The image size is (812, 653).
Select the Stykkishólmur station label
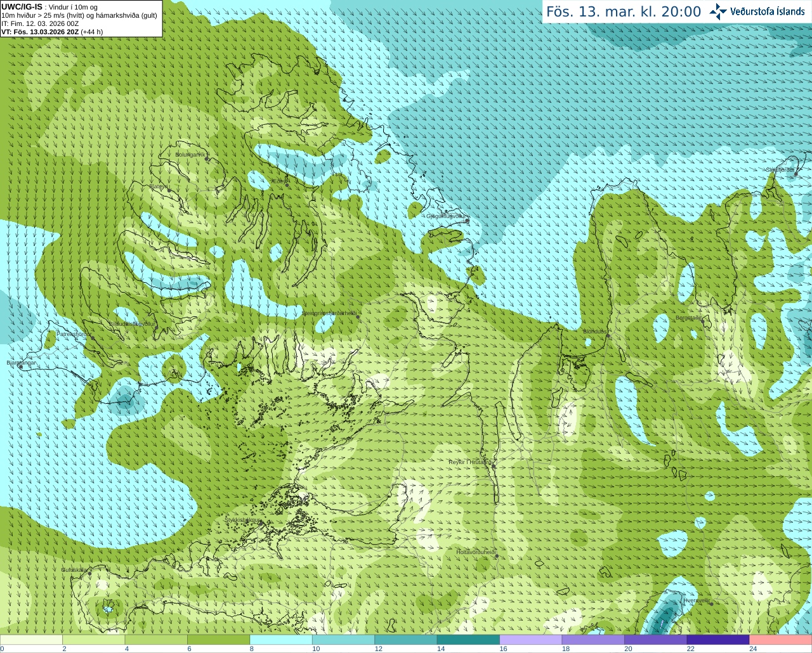(x=243, y=520)
